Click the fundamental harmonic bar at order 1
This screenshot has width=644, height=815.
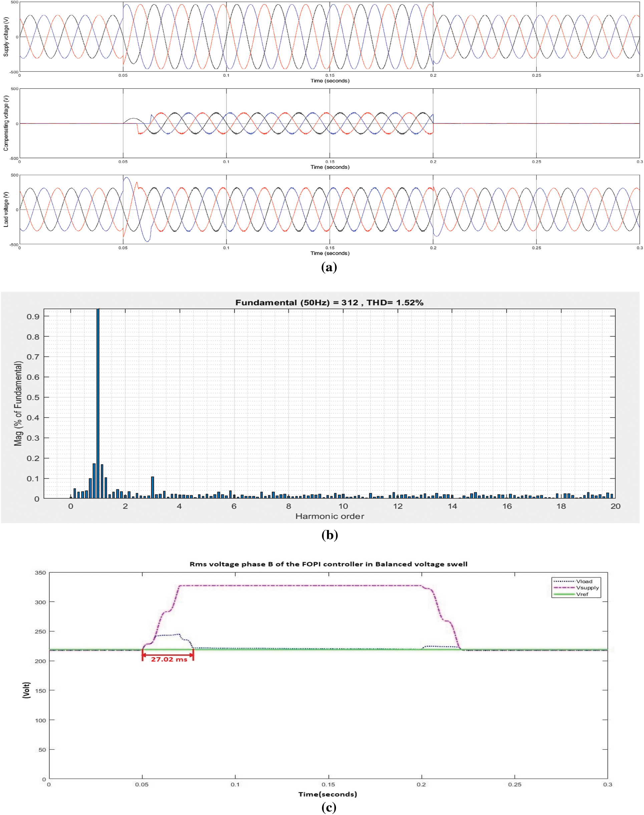click(97, 396)
